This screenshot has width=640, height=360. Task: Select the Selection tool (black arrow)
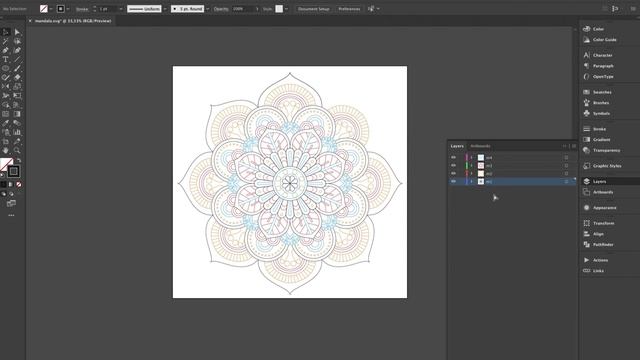(x=6, y=32)
